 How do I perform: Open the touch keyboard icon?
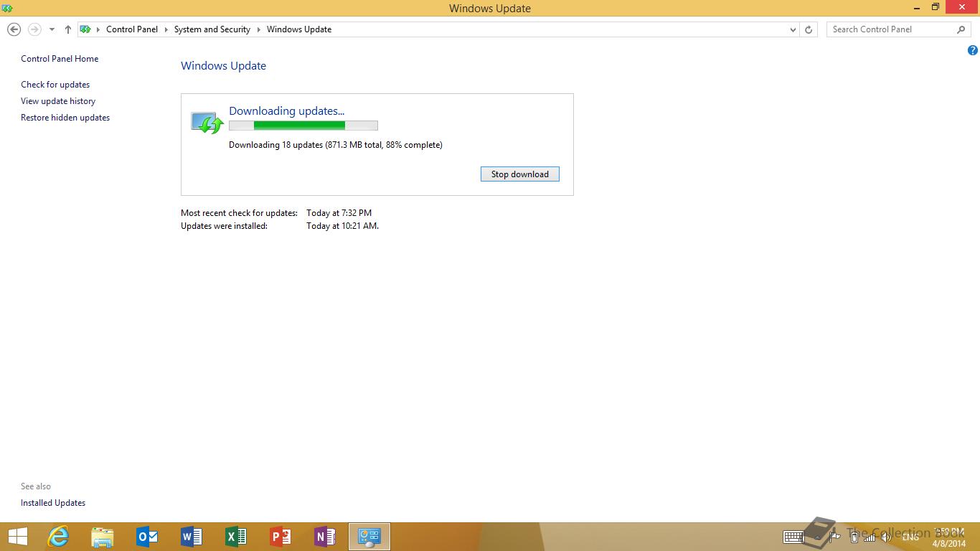pyautogui.click(x=793, y=537)
